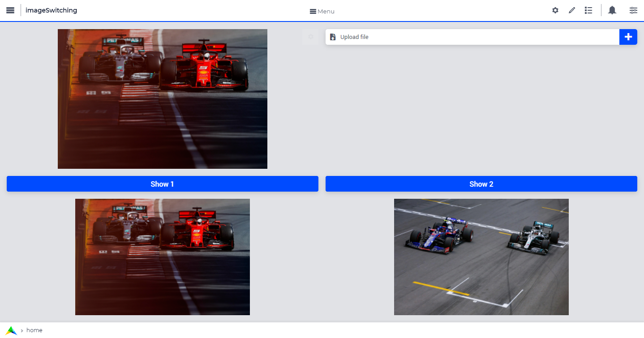
Task: Click the large top racing image
Action: click(x=163, y=99)
